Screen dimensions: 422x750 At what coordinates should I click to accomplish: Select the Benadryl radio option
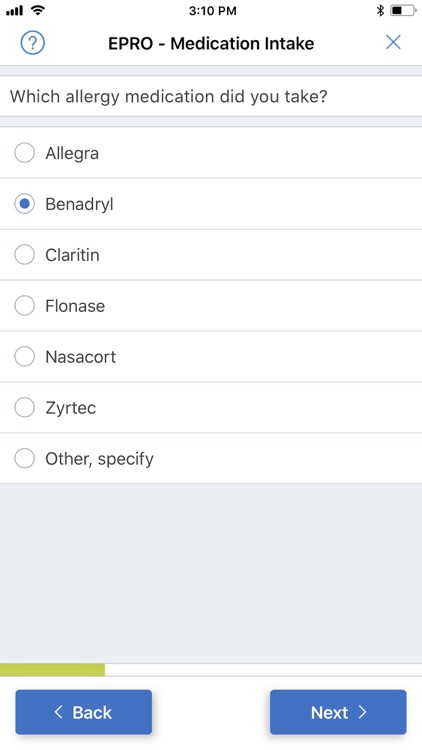(x=24, y=204)
